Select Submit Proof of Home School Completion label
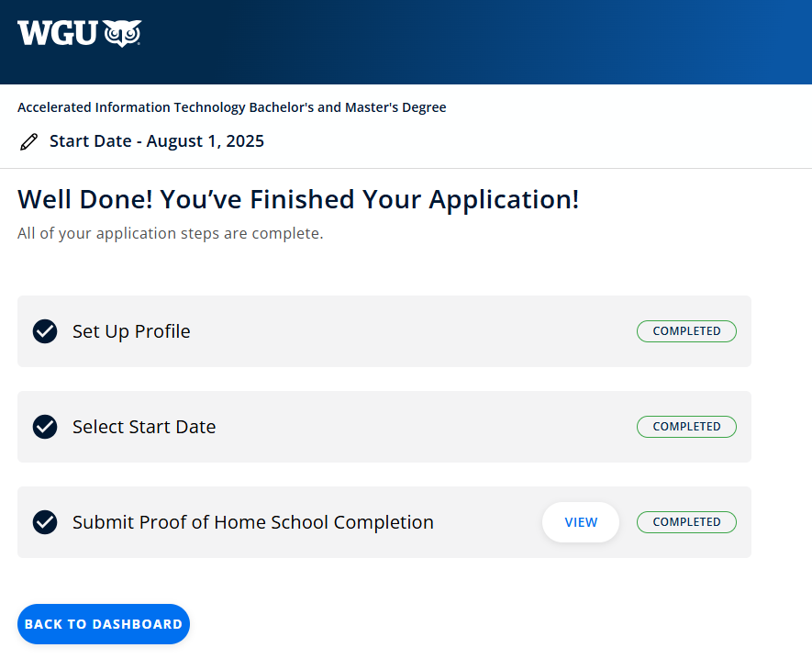The height and width of the screenshot is (670, 812). (253, 522)
